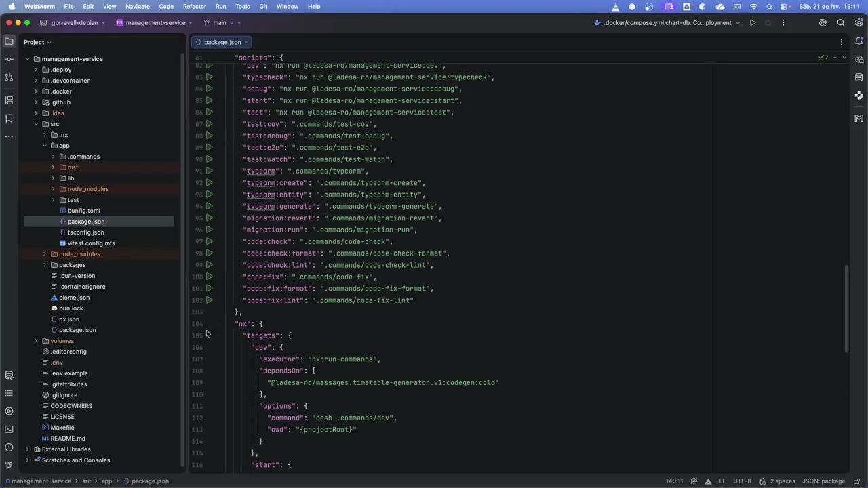Viewport: 868px width, 488px height.
Task: Open the Database tool window on right
Action: [x=859, y=77]
